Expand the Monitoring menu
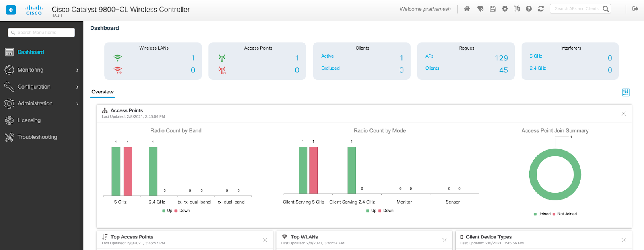644x250 pixels. pyautogui.click(x=41, y=70)
